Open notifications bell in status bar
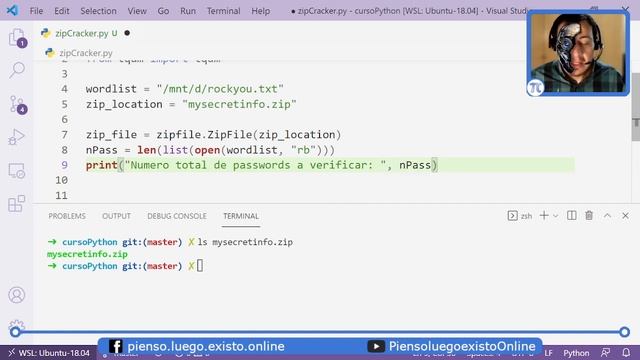This screenshot has width=640, height=360. click(x=626, y=353)
